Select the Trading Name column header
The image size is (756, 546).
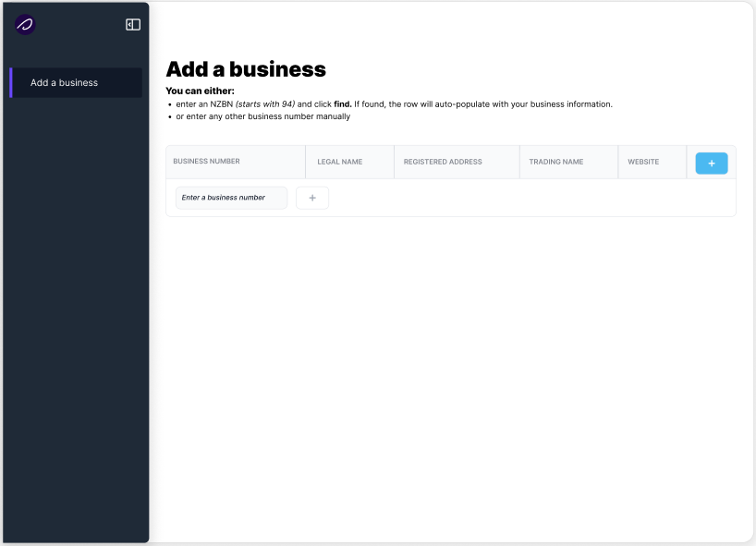point(555,162)
